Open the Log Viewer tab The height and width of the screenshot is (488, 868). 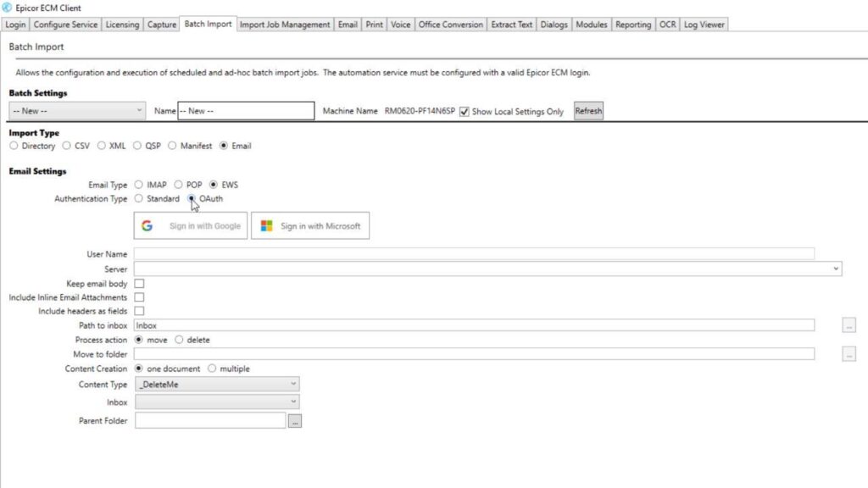tap(704, 25)
